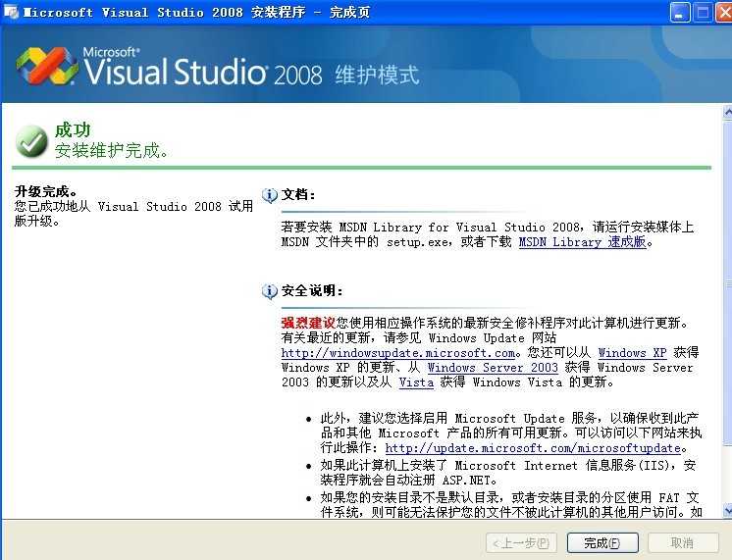Image resolution: width=732 pixels, height=560 pixels.
Task: Click the disabled 取消 cancel button
Action: tap(683, 542)
